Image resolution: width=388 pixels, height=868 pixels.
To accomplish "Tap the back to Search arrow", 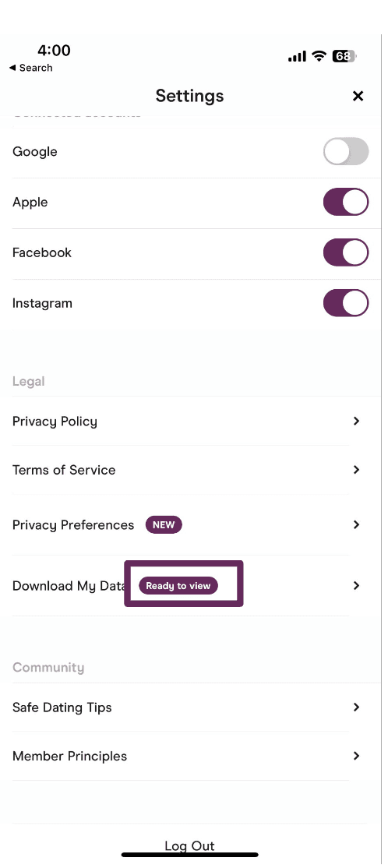I will (12, 68).
